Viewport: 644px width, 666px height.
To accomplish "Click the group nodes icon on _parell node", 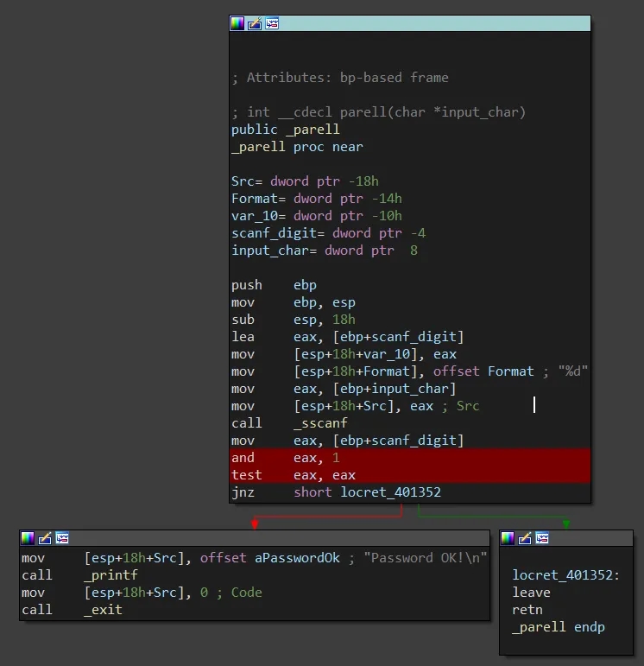I will [272, 23].
